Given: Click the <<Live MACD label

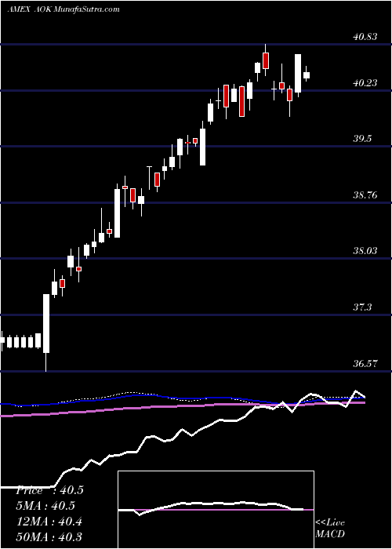Looking at the screenshot, I should click(x=330, y=529).
